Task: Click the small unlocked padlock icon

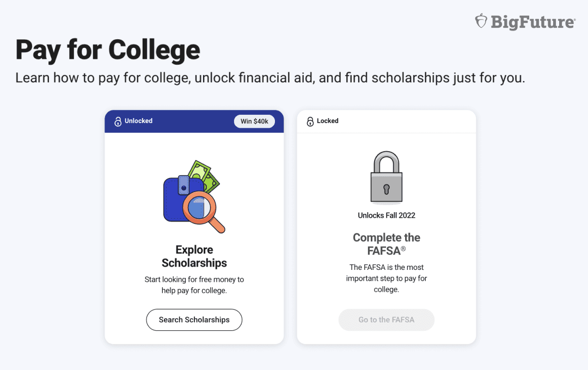Action: [118, 121]
